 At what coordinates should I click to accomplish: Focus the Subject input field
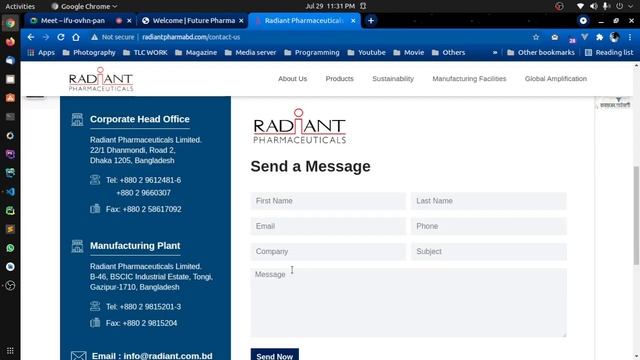(489, 251)
